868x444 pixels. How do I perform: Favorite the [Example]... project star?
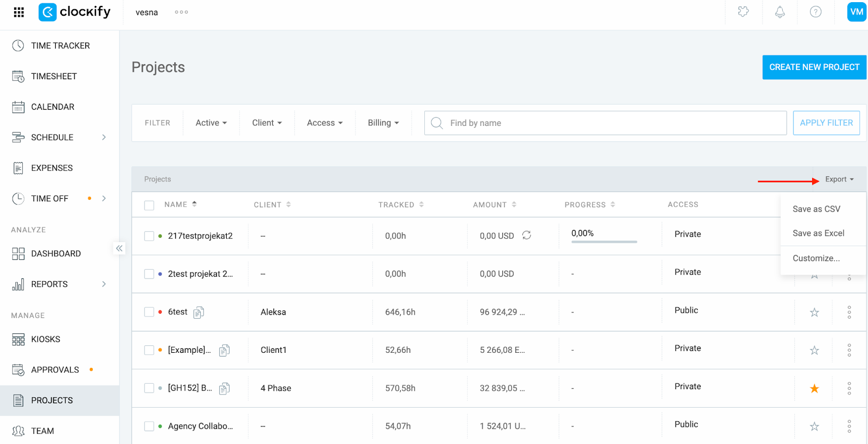pyautogui.click(x=814, y=350)
